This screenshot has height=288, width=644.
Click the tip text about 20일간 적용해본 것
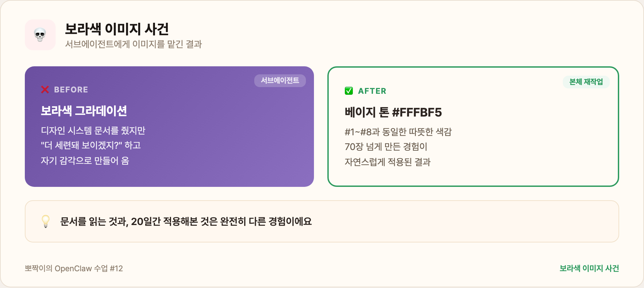(186, 222)
